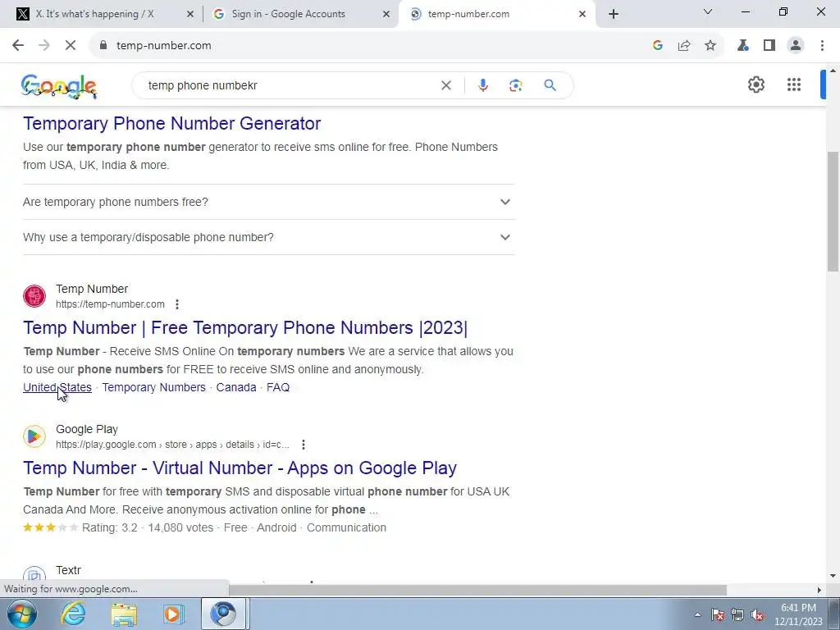The height and width of the screenshot is (630, 840).
Task: Click the address bar URL
Action: click(x=164, y=46)
